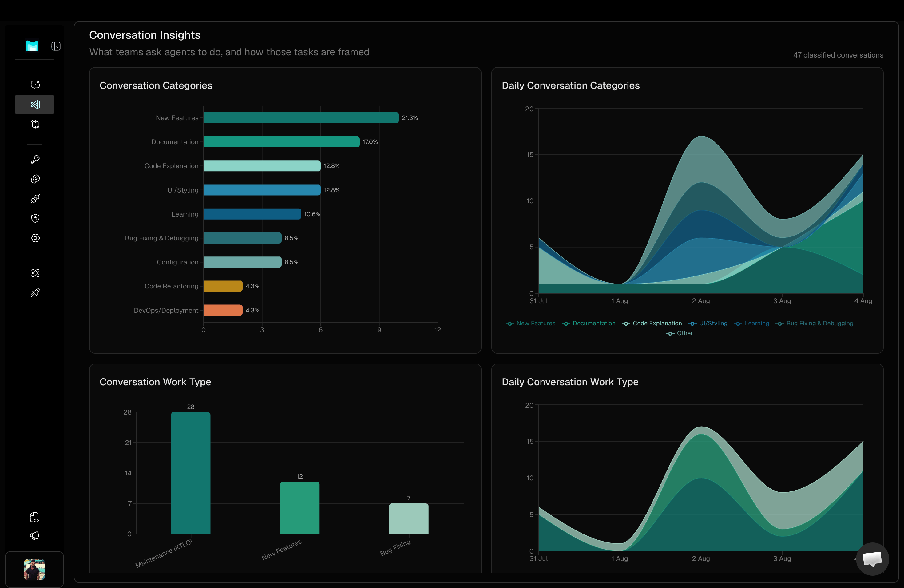
Task: Open the shield lock security icon
Action: pyautogui.click(x=35, y=218)
